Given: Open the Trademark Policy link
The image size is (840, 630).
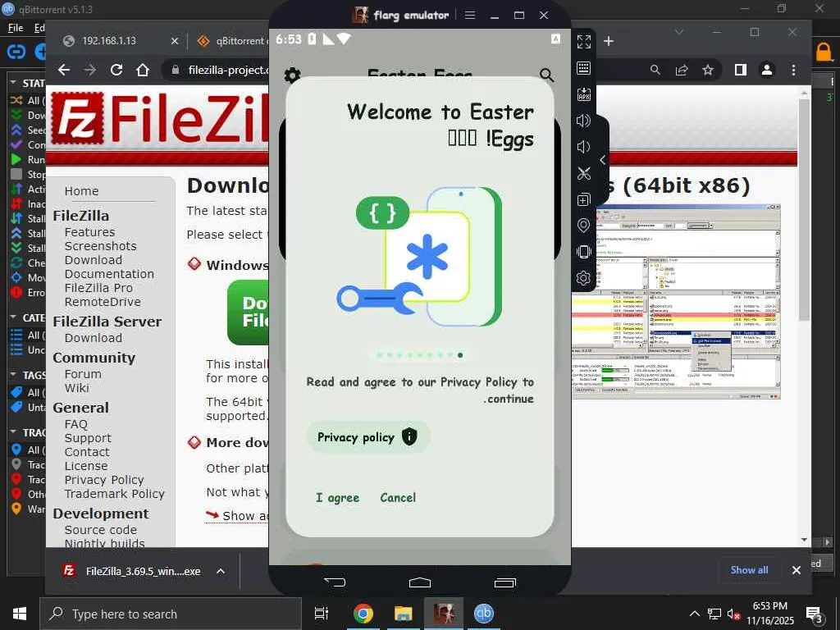Looking at the screenshot, I should pyautogui.click(x=115, y=494).
